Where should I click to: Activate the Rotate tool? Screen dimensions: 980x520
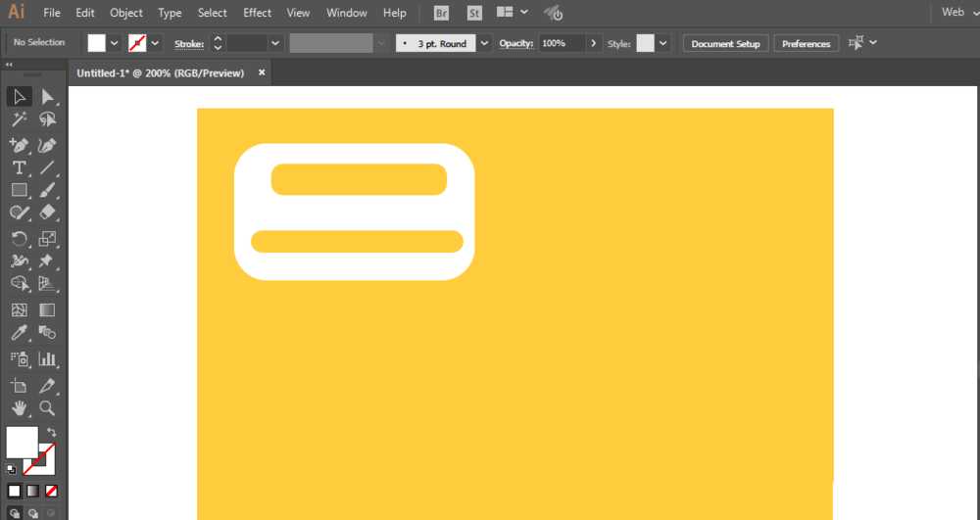[19, 238]
